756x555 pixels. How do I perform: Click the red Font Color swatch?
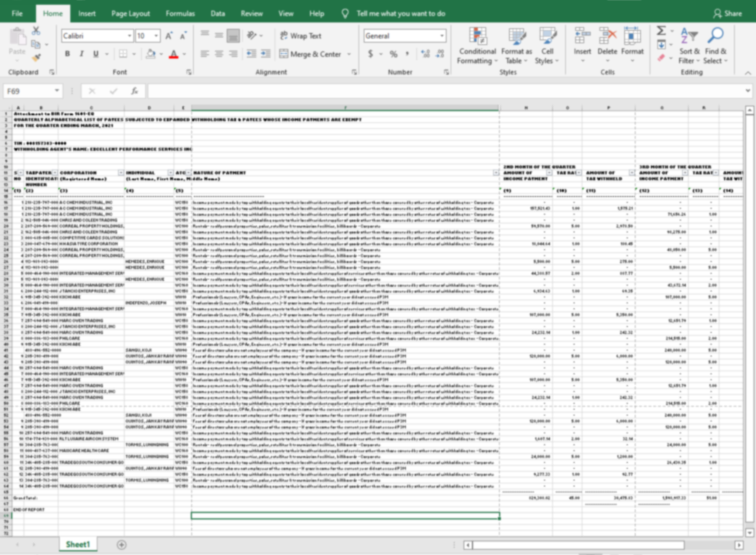(x=174, y=54)
